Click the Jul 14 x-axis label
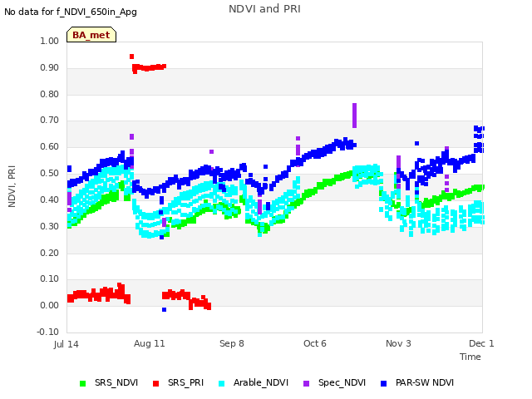Viewport: 532px width, 399px height. tap(66, 344)
